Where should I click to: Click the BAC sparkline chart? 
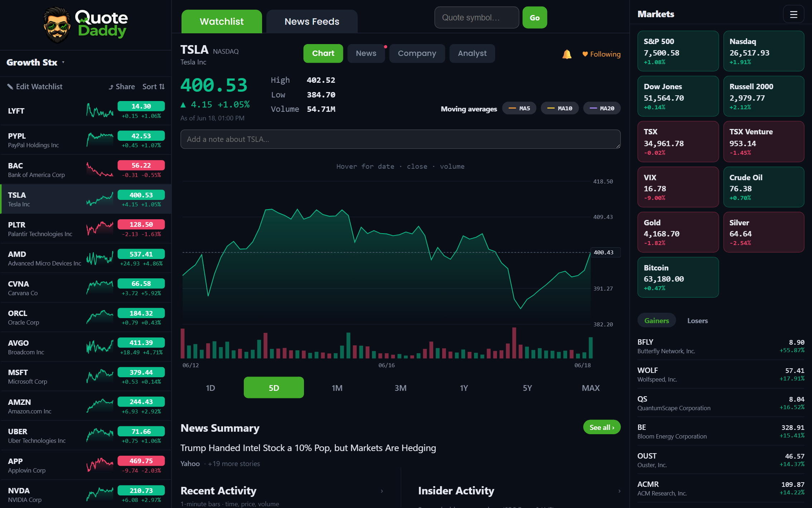[x=100, y=170]
